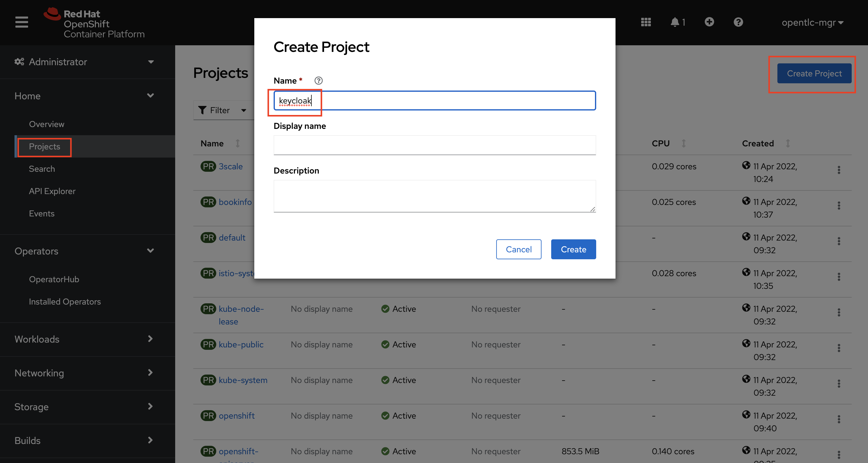Click the Administrator perspective gears icon
Screen dimensions: 868x463
pos(19,62)
